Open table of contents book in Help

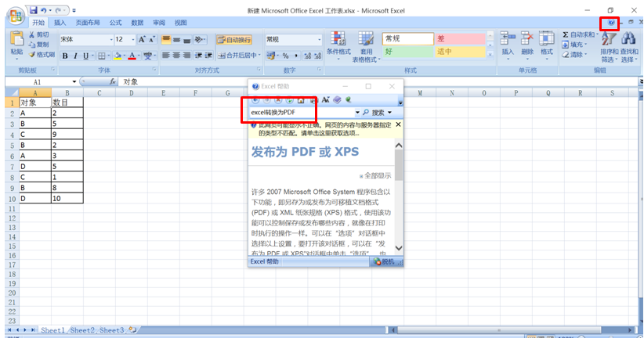click(x=337, y=100)
